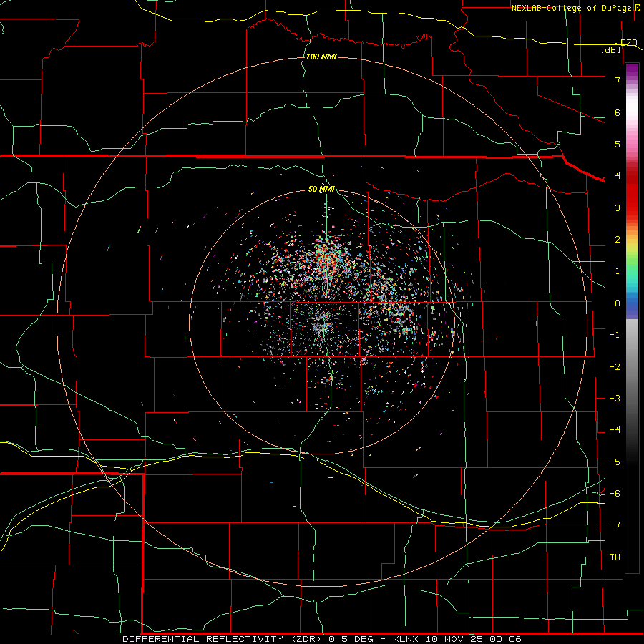The width and height of the screenshot is (644, 644).
Task: Click the KLNX station identifier in the caption
Action: [406, 639]
